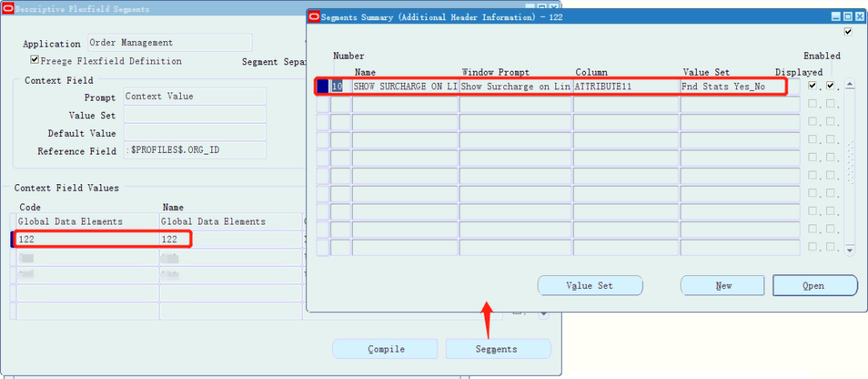Viewport: 868px width, 379px height.
Task: Click the Value Set button
Action: 590,286
